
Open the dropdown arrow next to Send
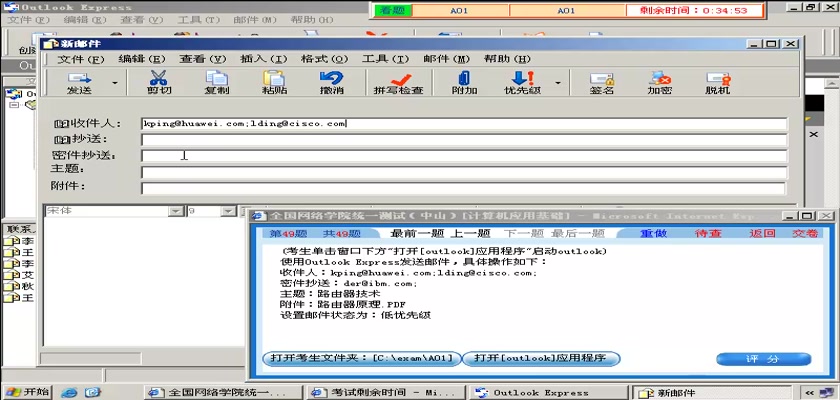[115, 83]
